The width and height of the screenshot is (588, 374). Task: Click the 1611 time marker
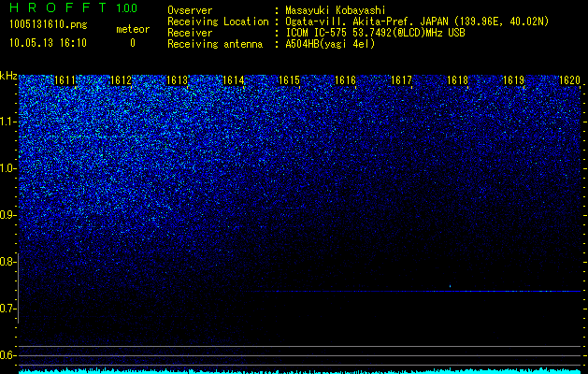point(65,80)
